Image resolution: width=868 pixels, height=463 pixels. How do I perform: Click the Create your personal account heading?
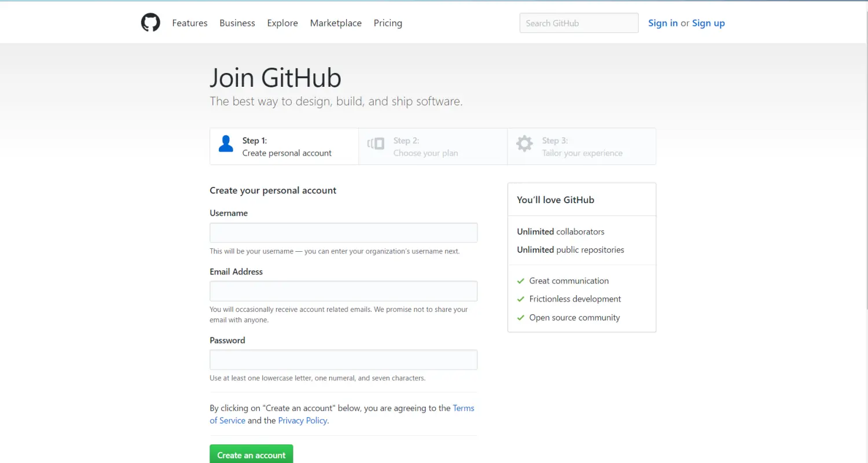click(x=273, y=190)
